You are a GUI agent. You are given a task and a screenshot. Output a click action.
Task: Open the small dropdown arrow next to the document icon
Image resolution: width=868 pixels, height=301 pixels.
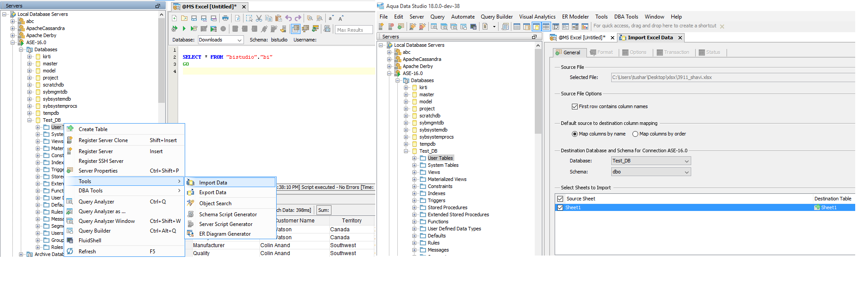tap(494, 26)
